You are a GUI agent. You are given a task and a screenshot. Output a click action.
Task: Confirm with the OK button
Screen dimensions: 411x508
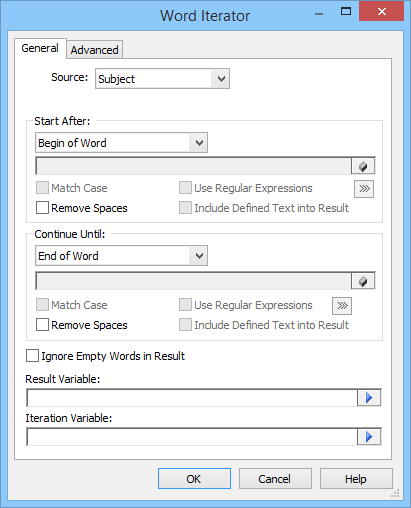[194, 479]
